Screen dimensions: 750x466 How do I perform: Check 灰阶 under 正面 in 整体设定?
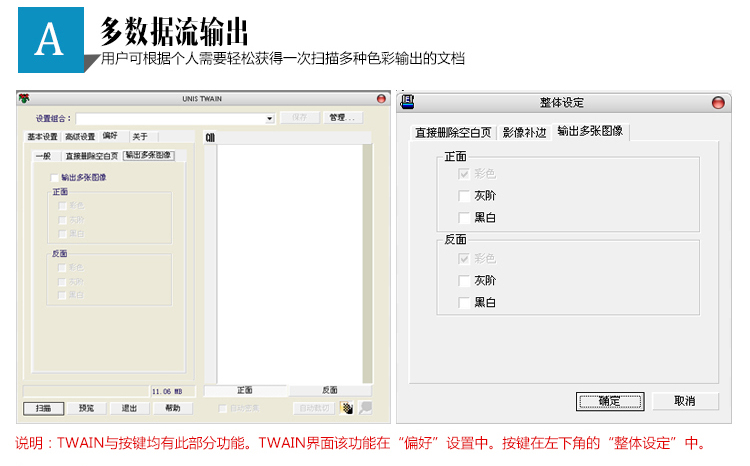pyautogui.click(x=464, y=195)
